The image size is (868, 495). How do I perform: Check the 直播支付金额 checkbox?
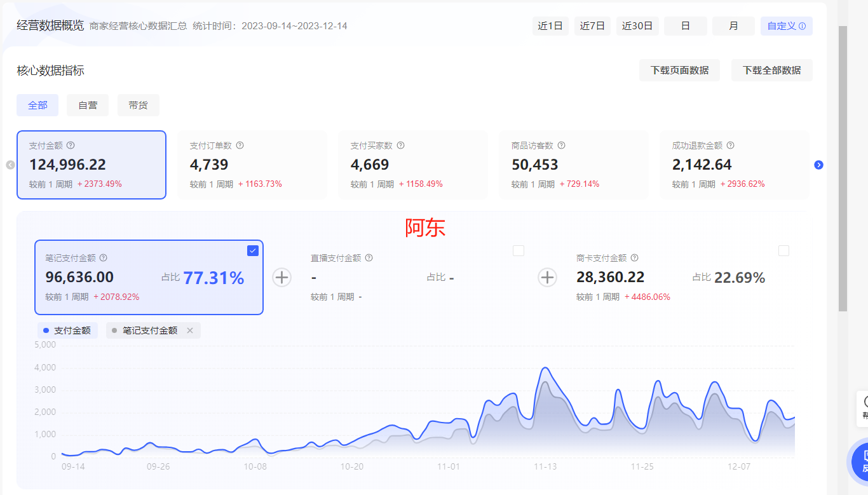[x=519, y=251]
